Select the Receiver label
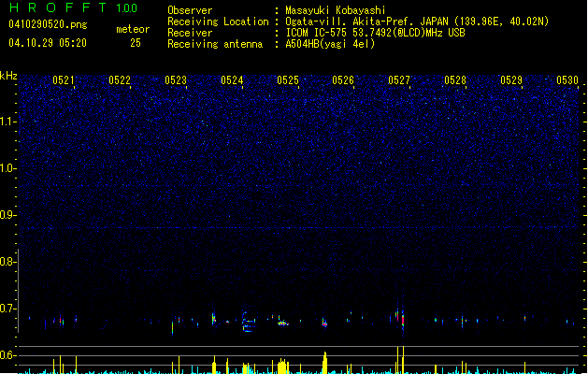Image resolution: width=588 pixels, height=374 pixels. (x=190, y=33)
